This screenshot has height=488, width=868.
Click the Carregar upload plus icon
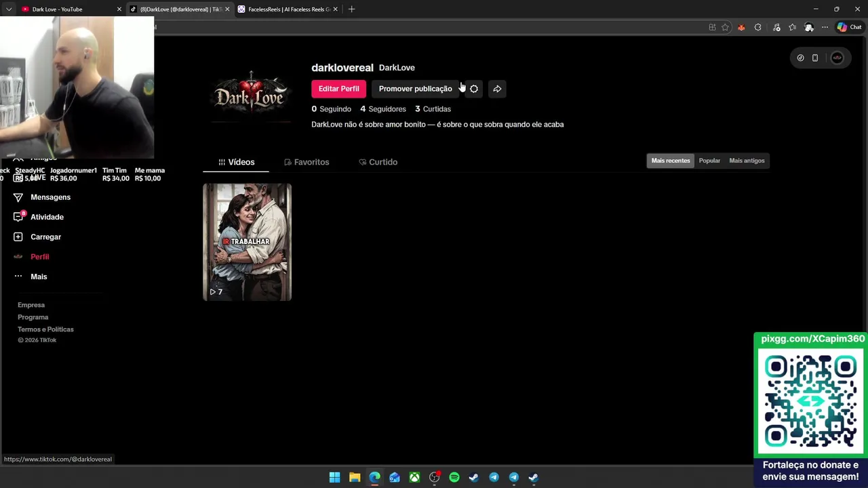tap(18, 237)
